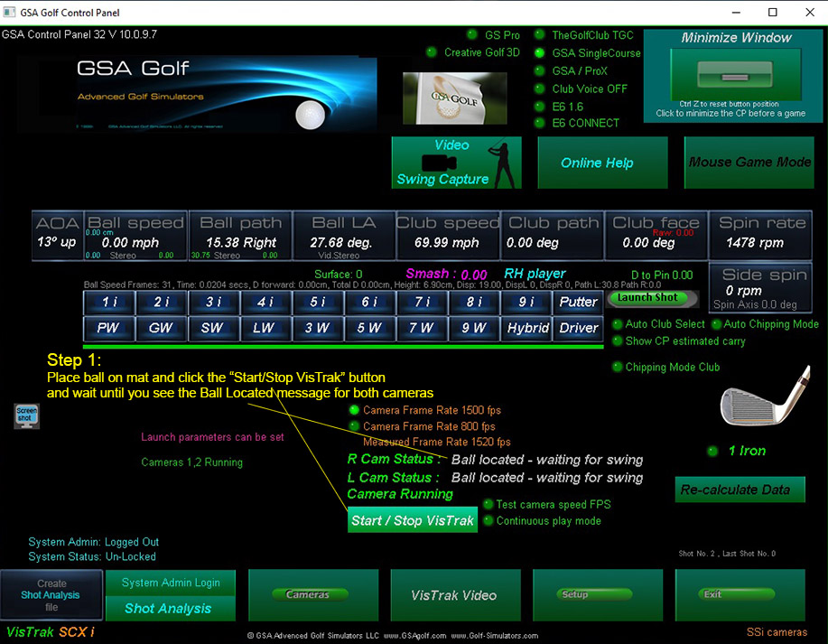Select the Putter club

579,302
